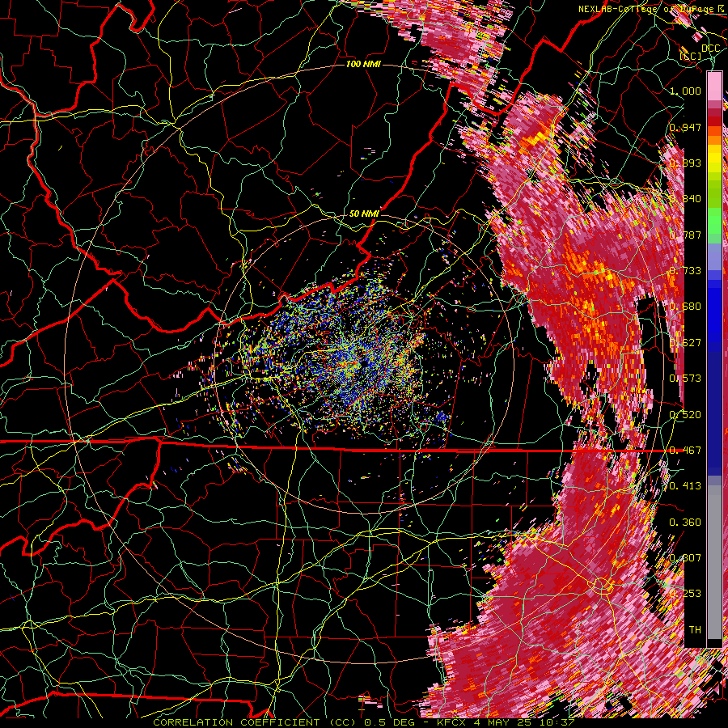
Task: Click the DCC label above the color scale
Action: pos(710,48)
